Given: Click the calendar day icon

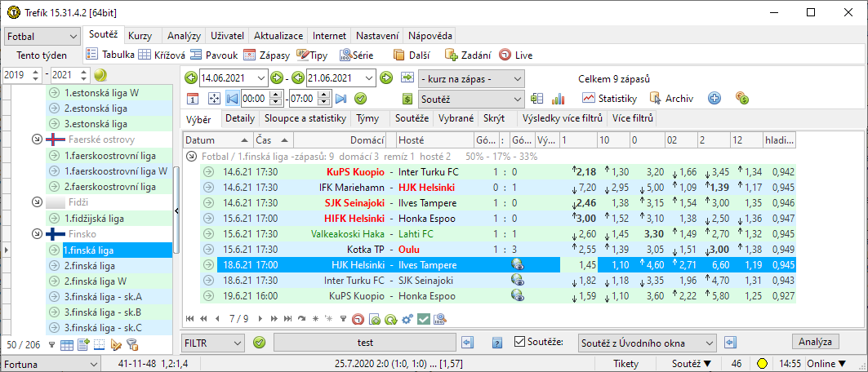Looking at the screenshot, I should [x=192, y=99].
